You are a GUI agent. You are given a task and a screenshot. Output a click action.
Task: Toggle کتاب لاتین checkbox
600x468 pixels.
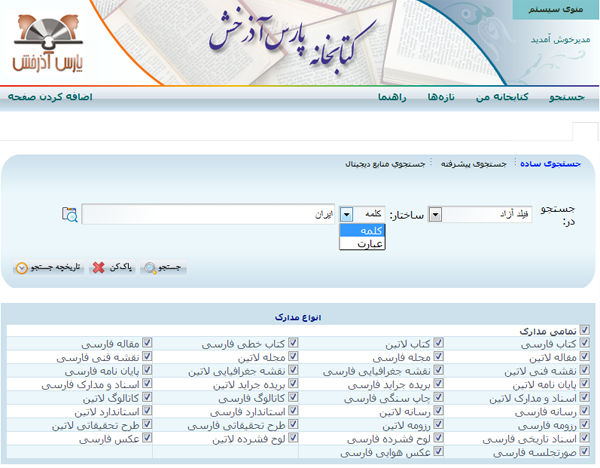[438, 342]
